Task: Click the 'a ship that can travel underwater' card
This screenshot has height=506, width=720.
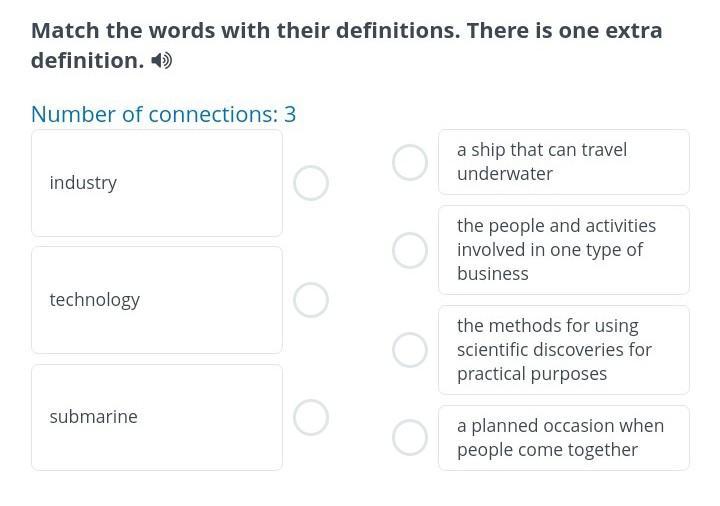Action: coord(564,162)
